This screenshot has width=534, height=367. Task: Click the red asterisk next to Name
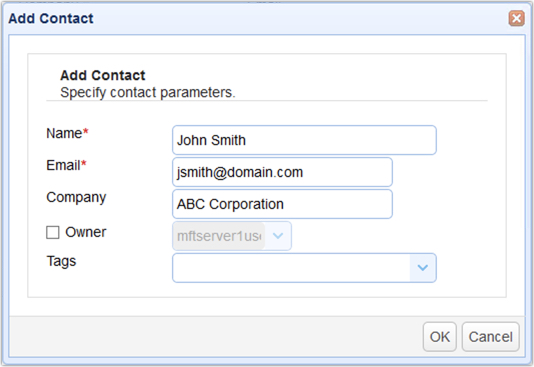[86, 131]
